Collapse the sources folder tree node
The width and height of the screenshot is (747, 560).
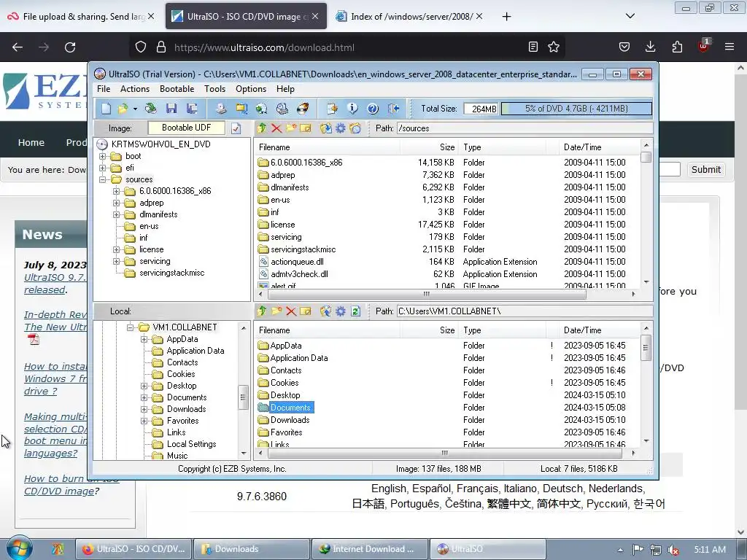click(102, 179)
